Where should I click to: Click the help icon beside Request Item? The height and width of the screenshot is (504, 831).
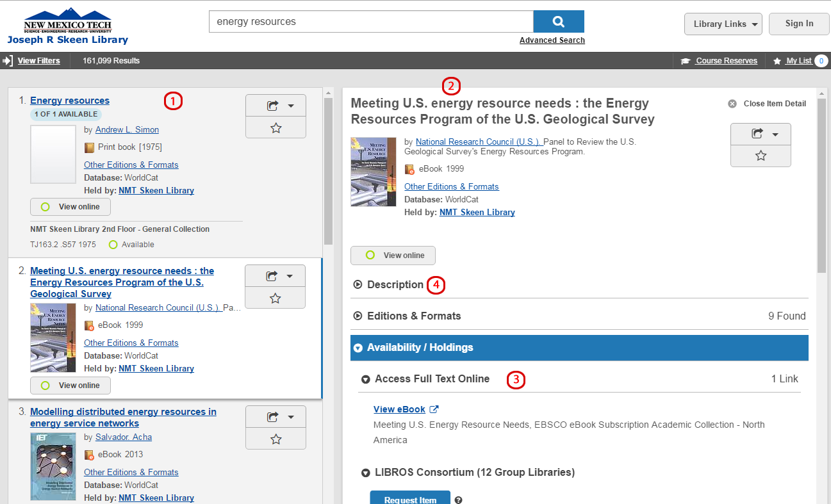point(458,501)
